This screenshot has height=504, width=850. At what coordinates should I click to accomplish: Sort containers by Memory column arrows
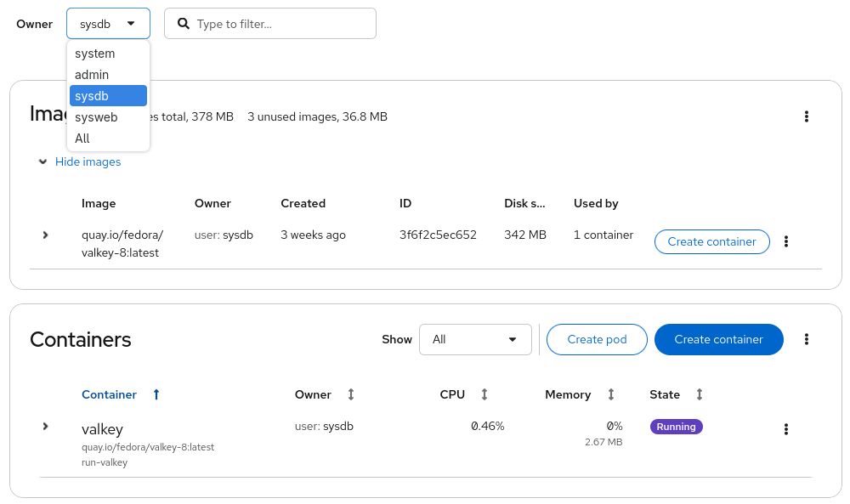pos(610,394)
